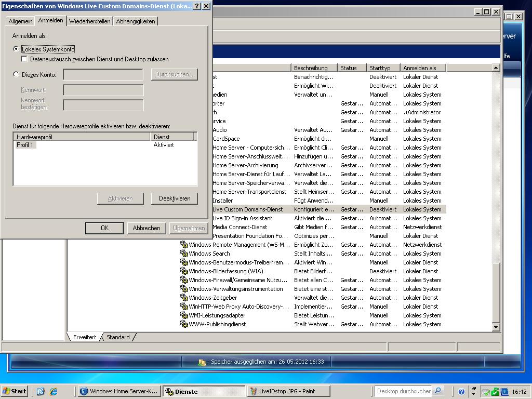Click the Windows Search service gear icon
Viewport: 532px width, 399px height.
coord(183,253)
